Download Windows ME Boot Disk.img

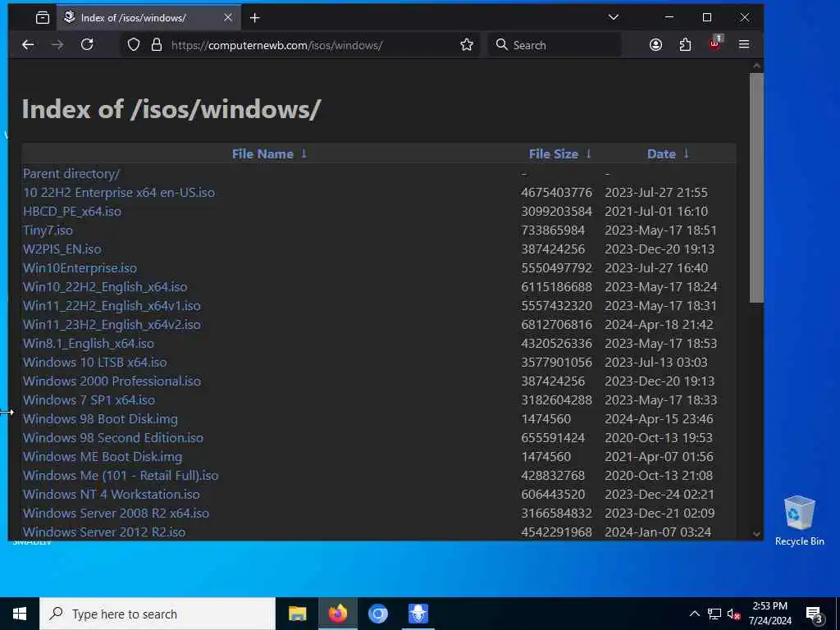pyautogui.click(x=103, y=456)
